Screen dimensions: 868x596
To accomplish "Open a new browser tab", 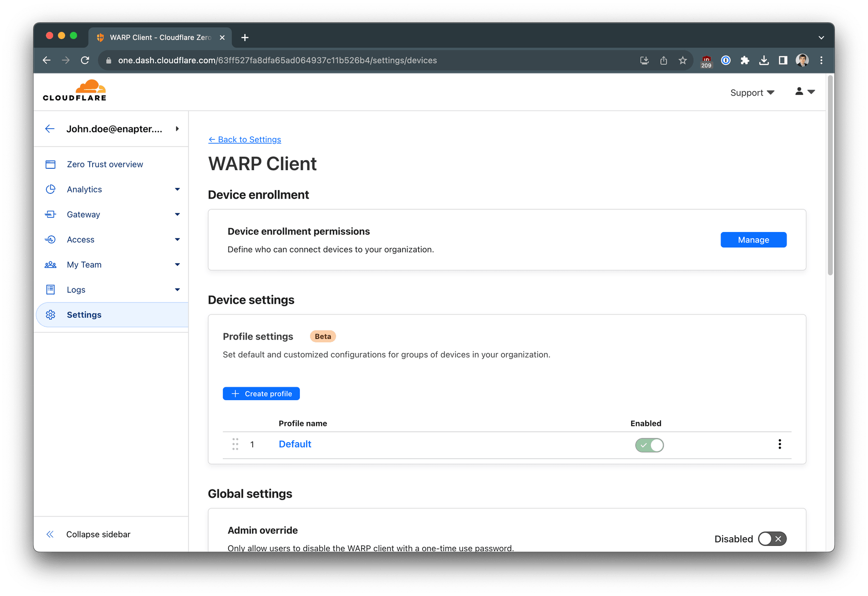I will pos(245,37).
